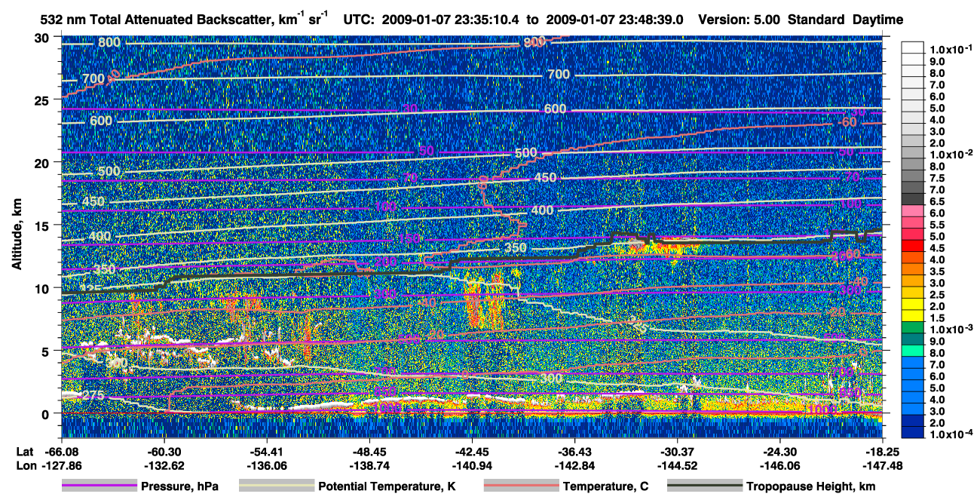Click the longitude value "-144.52"
The width and height of the screenshot is (980, 503).
tap(677, 466)
